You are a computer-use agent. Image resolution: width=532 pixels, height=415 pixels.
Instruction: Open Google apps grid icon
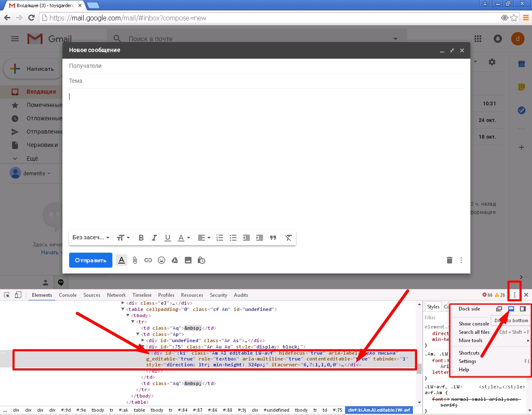[x=478, y=39]
